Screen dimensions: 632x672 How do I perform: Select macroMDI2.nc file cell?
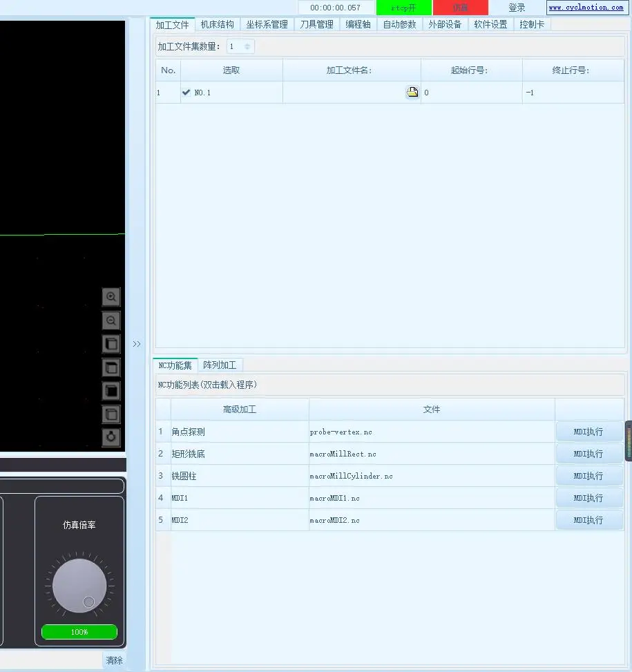432,520
